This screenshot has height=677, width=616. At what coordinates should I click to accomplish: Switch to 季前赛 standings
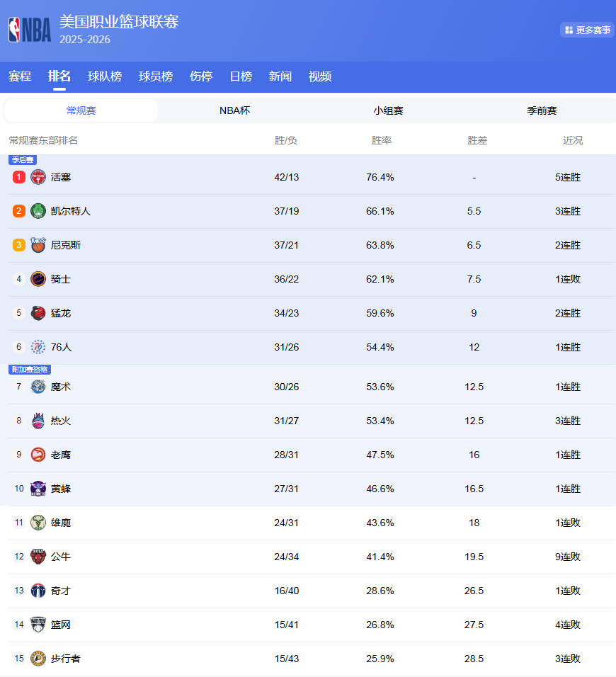(542, 110)
